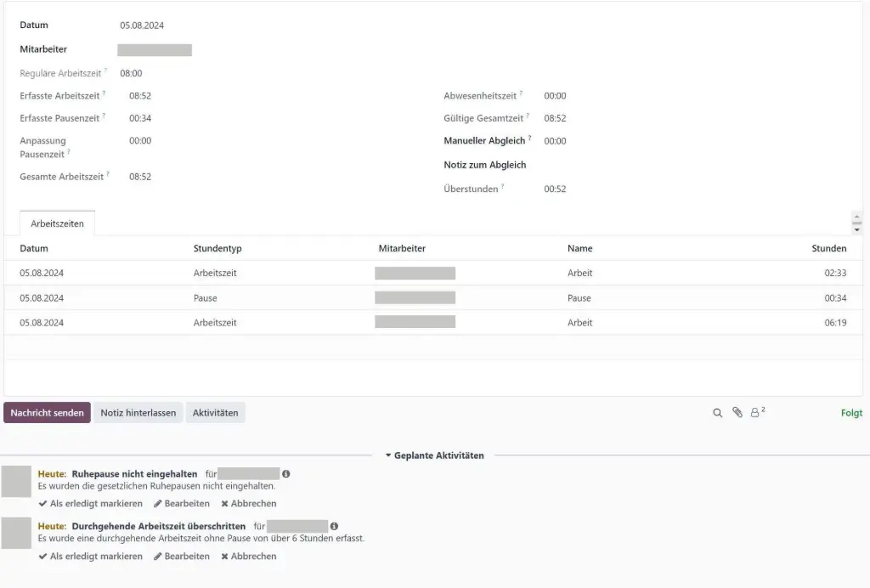Click the scroll-down arrow beside the tab bar
Screen dimensions: 870x588
(856, 229)
